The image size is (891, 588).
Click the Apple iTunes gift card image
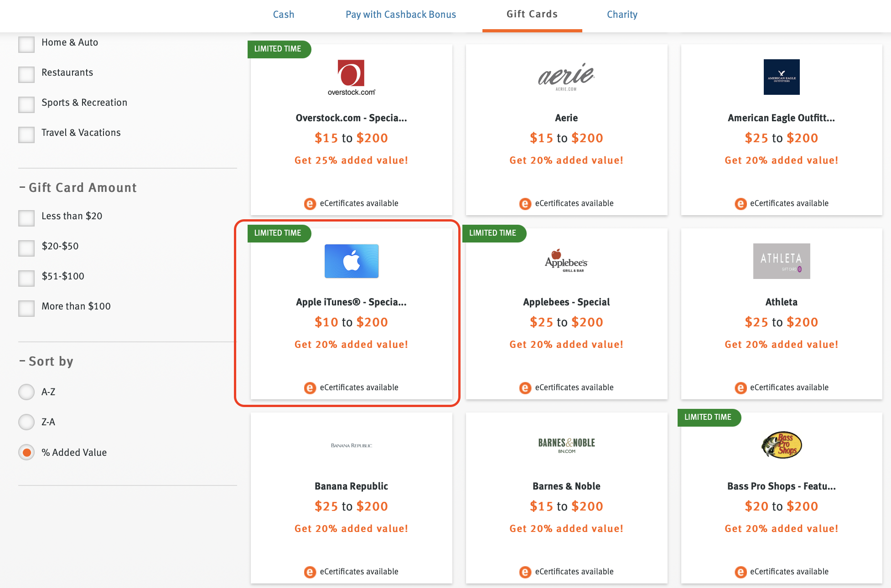pos(351,261)
